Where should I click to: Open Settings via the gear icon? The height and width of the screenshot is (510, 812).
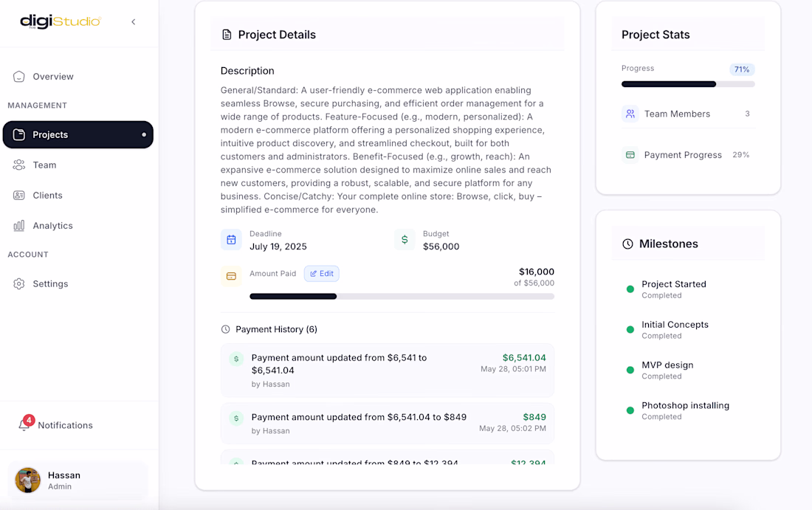click(x=19, y=284)
